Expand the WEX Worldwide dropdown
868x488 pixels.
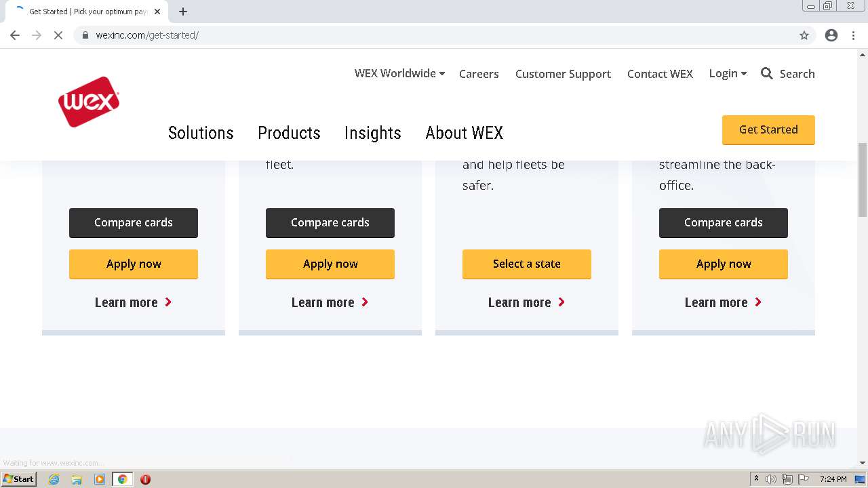(x=399, y=73)
